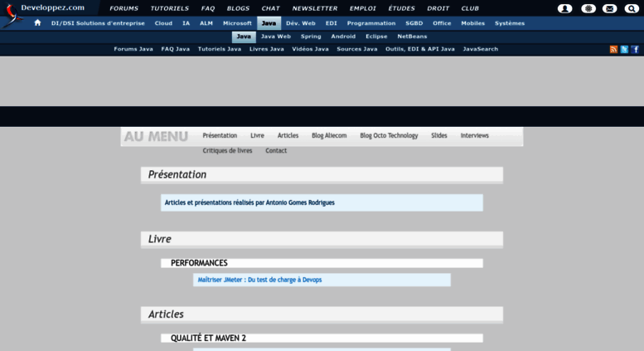The height and width of the screenshot is (351, 644).
Task: Select the Java sub-tab in second row
Action: (244, 37)
